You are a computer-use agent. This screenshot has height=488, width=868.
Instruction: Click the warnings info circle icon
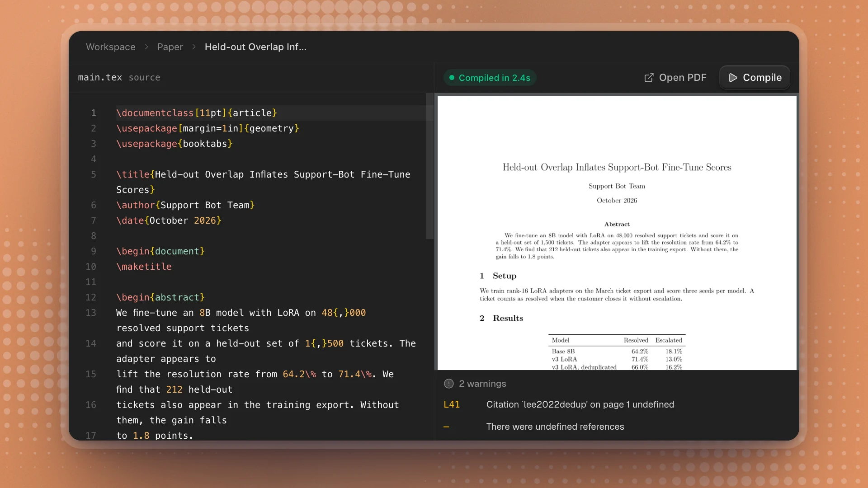click(448, 384)
